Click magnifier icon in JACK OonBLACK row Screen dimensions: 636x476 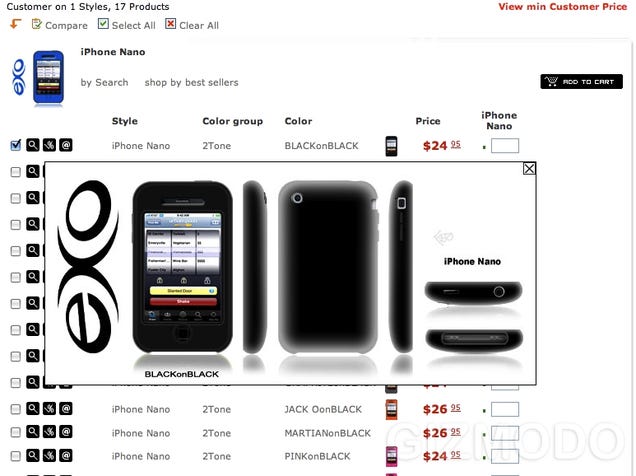tap(33, 408)
